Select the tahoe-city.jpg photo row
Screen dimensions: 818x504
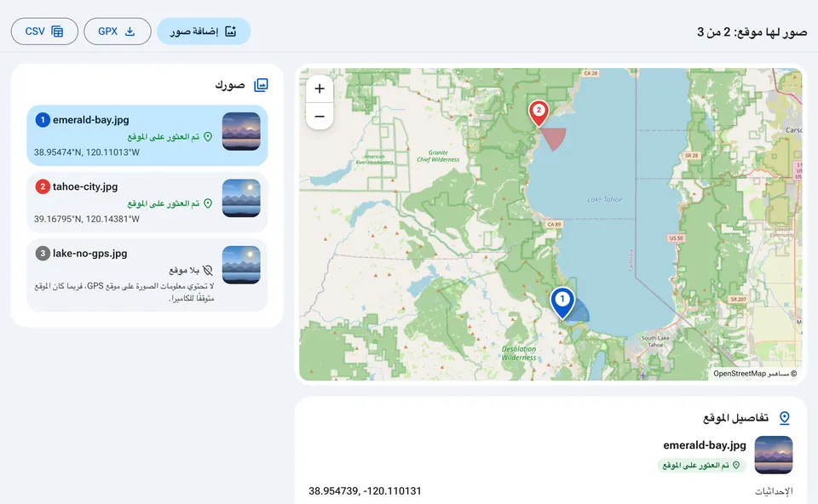point(147,203)
